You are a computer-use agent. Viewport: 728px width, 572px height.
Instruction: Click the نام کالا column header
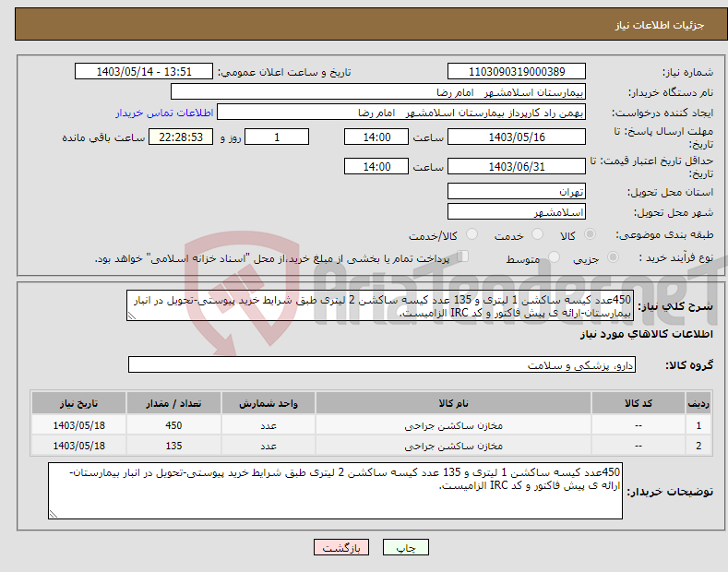click(453, 403)
